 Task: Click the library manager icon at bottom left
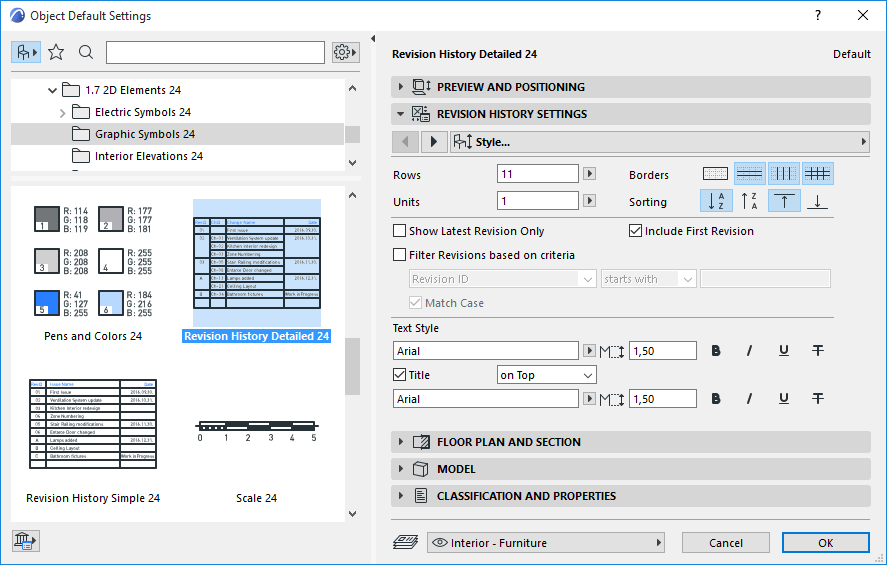pyautogui.click(x=25, y=541)
